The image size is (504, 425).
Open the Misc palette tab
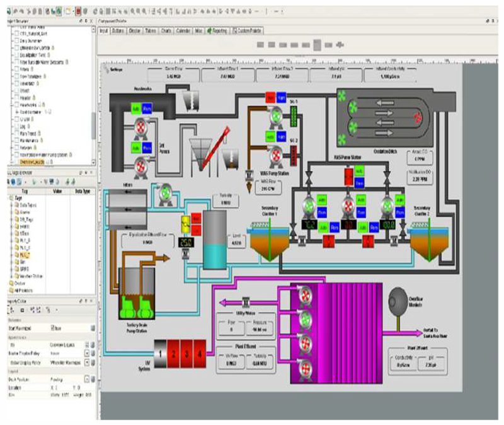(198, 30)
